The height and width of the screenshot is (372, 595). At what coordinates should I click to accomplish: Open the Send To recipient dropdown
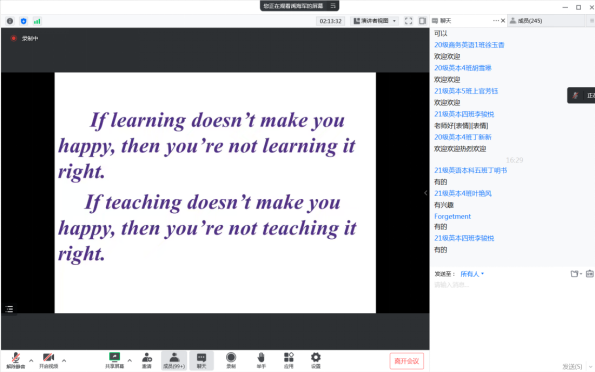472,274
